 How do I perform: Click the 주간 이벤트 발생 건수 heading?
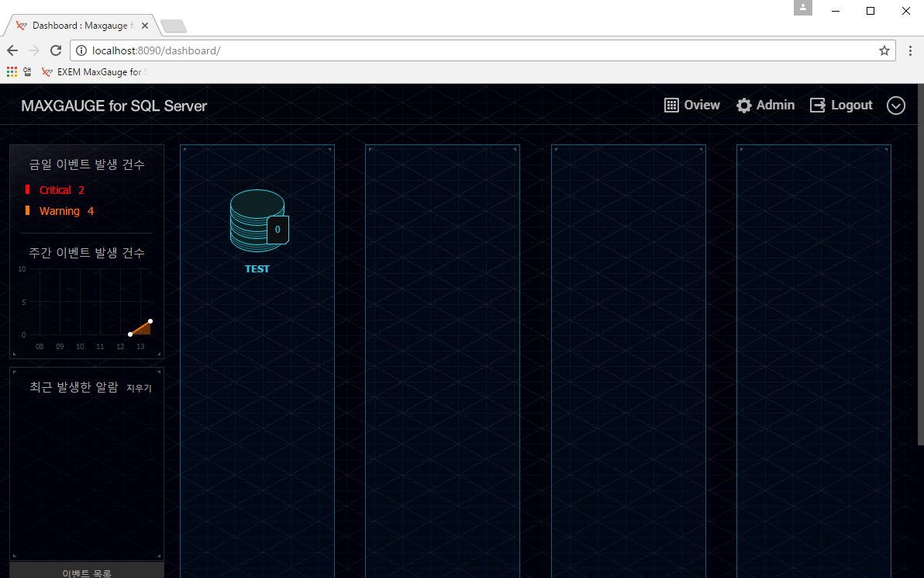[x=87, y=253]
